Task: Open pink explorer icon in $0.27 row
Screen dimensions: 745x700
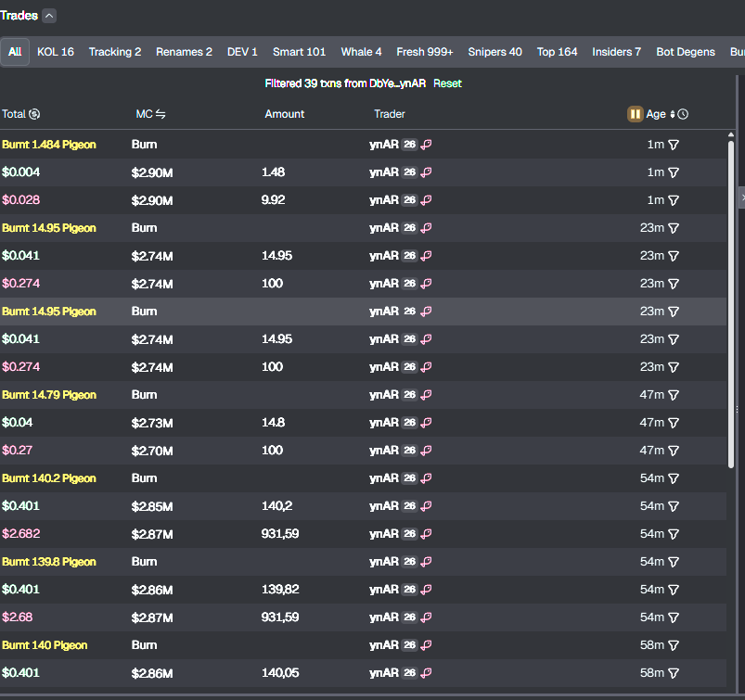Action: (426, 451)
